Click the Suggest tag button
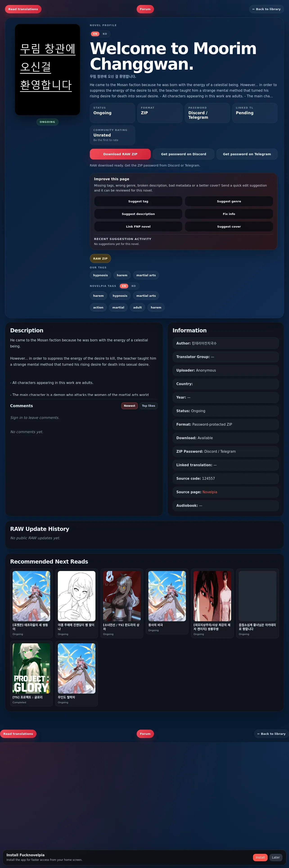The width and height of the screenshot is (289, 868). (x=138, y=201)
